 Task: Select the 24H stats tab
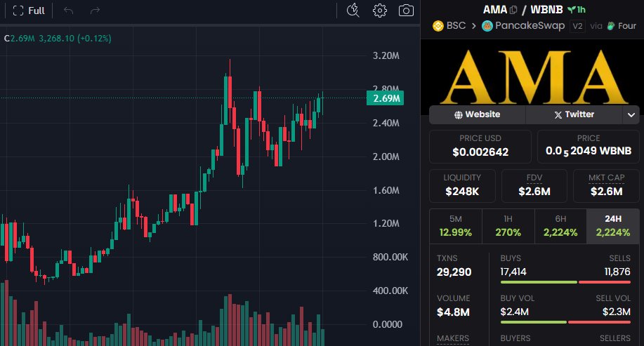point(612,225)
